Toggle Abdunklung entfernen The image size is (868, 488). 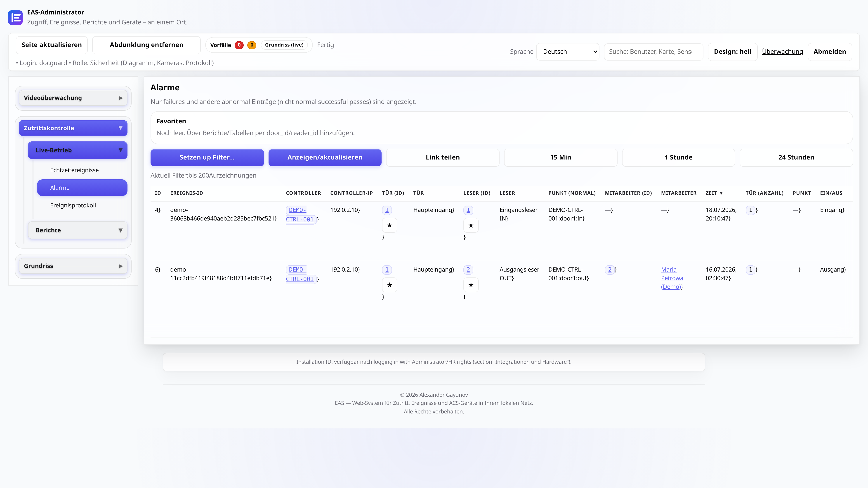[146, 45]
